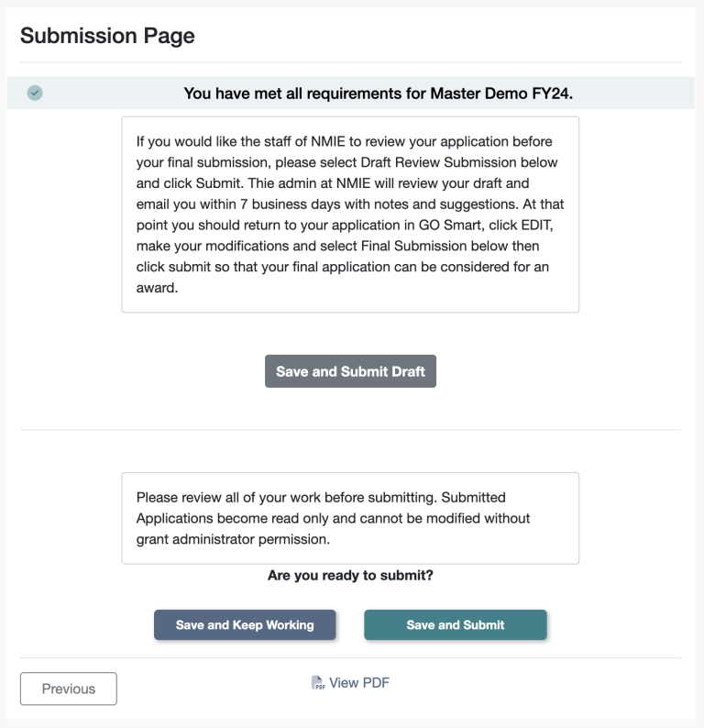Open the View PDF link
The width and height of the screenshot is (704, 728).
click(x=358, y=682)
